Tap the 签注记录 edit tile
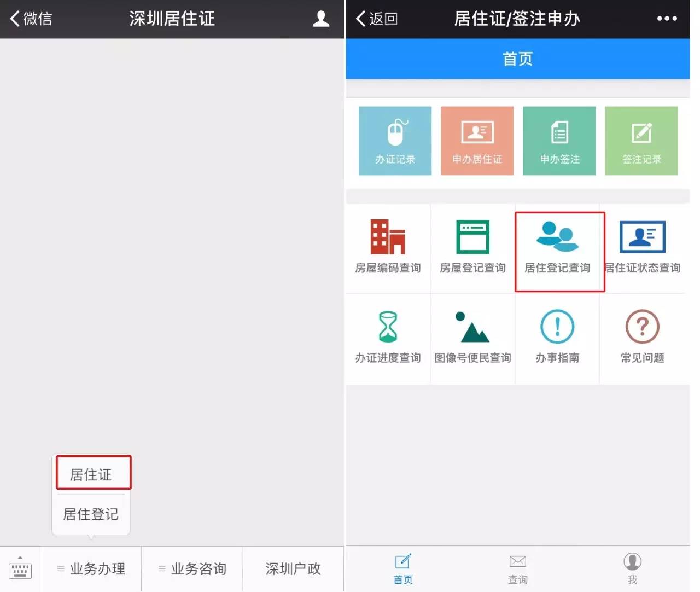This screenshot has height=592, width=700. pyautogui.click(x=641, y=141)
